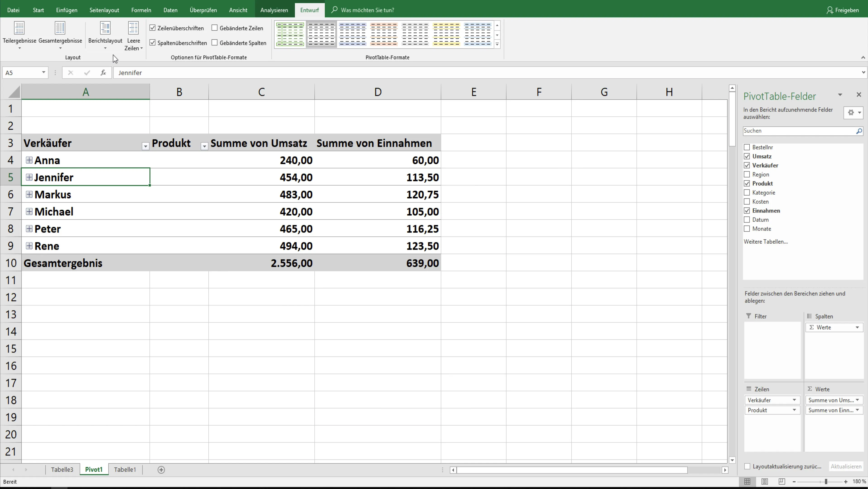Click the zoom slider handle
The height and width of the screenshot is (489, 868).
pos(826,482)
